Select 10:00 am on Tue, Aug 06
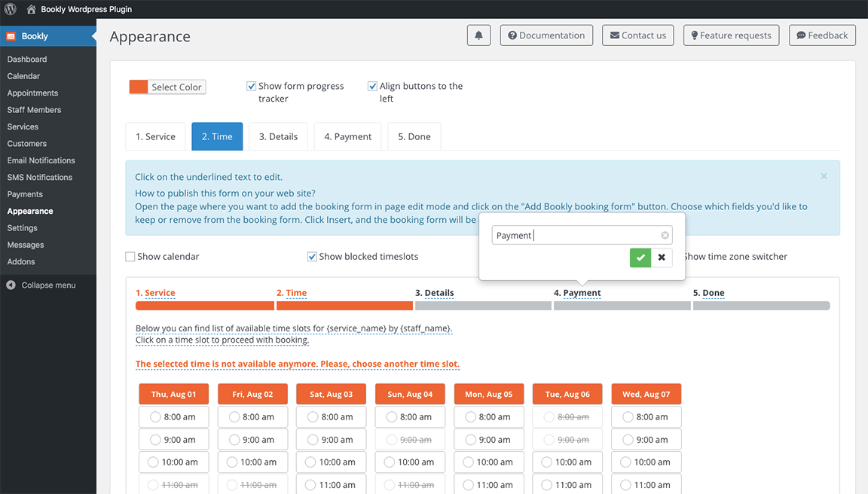This screenshot has width=868, height=494. pyautogui.click(x=567, y=462)
